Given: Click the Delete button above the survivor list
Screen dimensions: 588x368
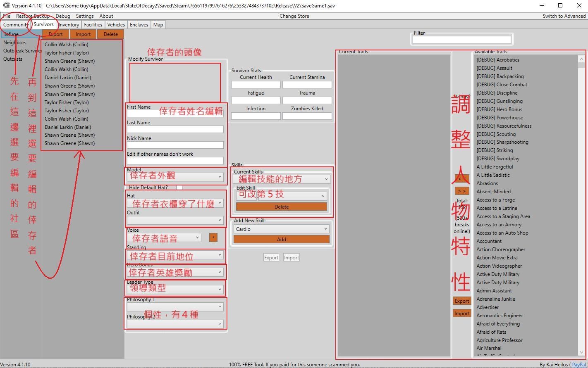Looking at the screenshot, I should click(111, 34).
